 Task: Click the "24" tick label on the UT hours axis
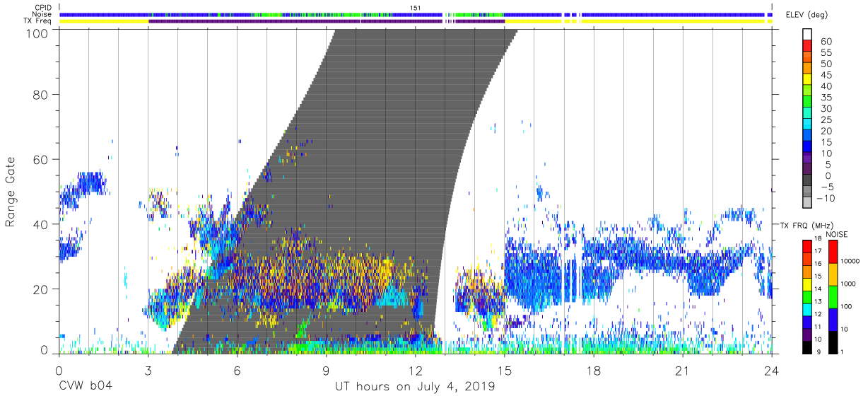772,371
